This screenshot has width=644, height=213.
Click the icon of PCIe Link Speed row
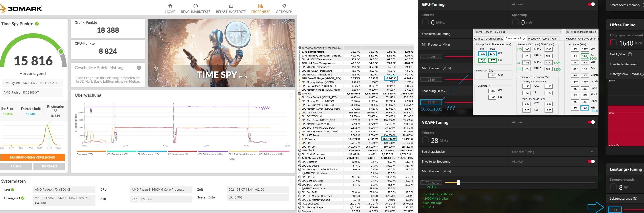[300, 203]
